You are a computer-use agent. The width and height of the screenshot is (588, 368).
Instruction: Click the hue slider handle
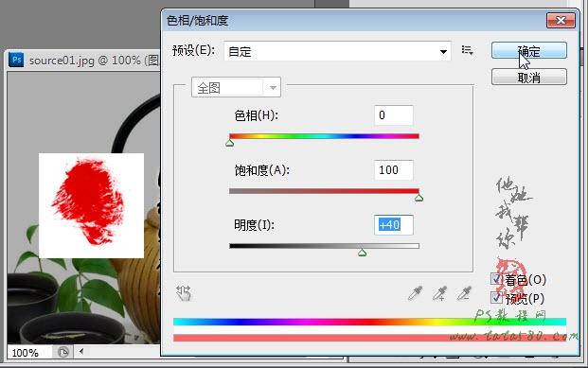point(230,143)
